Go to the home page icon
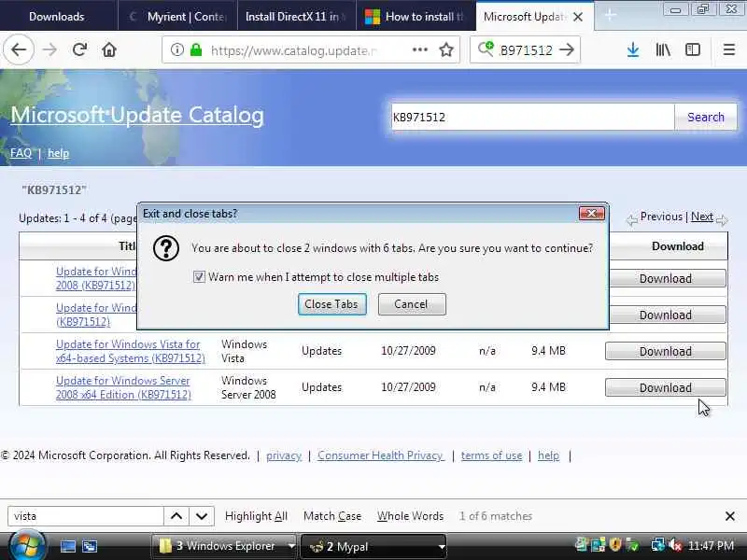The image size is (747, 560). [109, 49]
